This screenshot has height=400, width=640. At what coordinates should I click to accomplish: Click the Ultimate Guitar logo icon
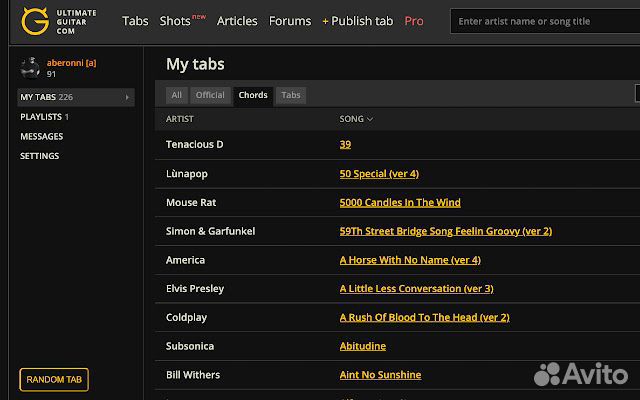36,21
